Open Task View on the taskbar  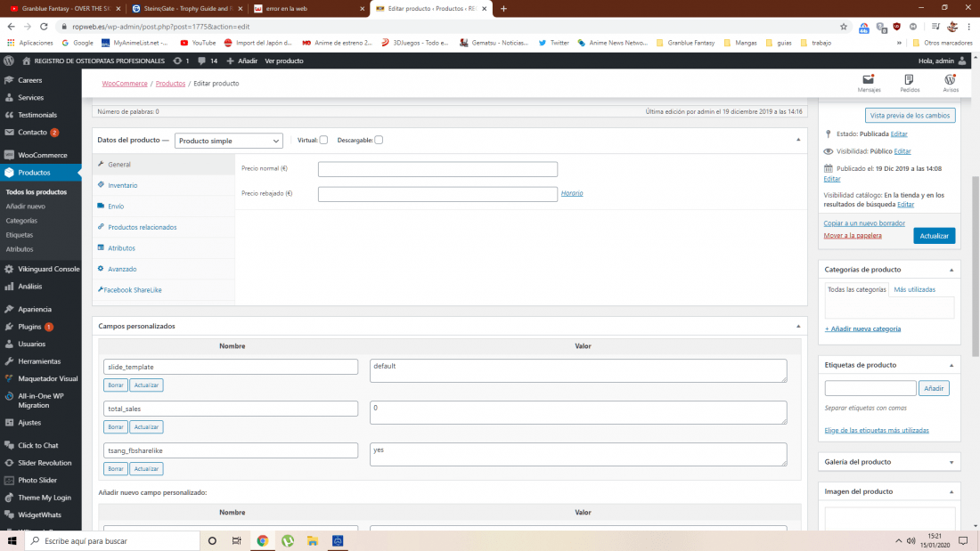[236, 541]
